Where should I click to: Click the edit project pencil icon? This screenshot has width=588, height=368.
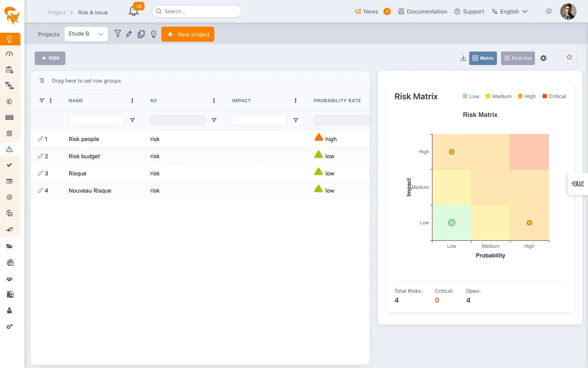129,34
